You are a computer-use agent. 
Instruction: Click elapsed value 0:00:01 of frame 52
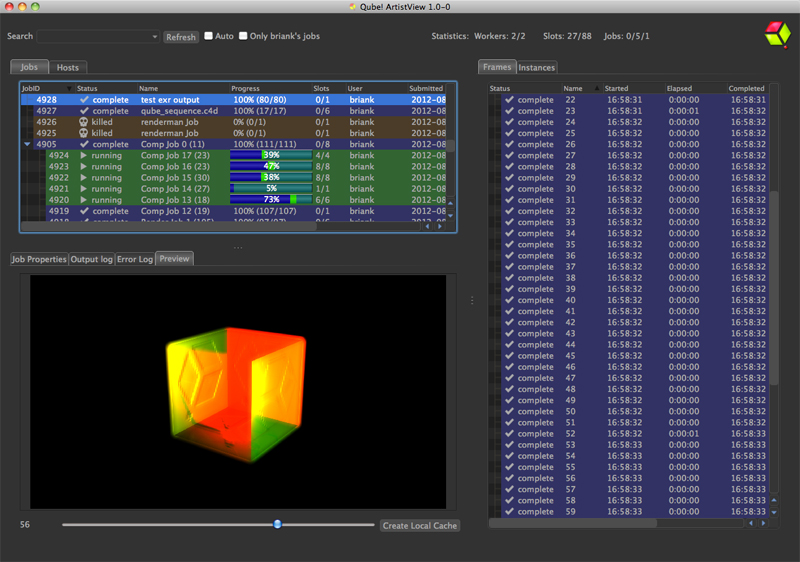point(684,433)
